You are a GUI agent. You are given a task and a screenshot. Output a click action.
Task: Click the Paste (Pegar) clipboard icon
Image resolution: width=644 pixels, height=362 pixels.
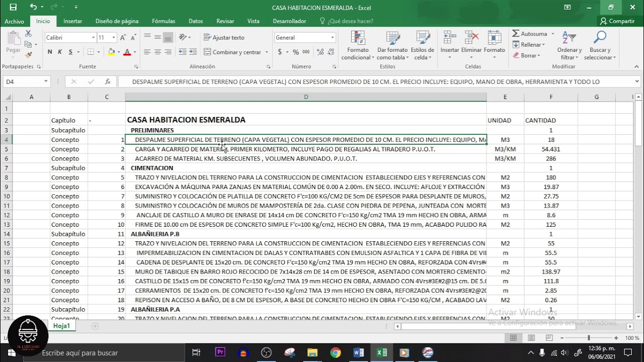(13, 43)
